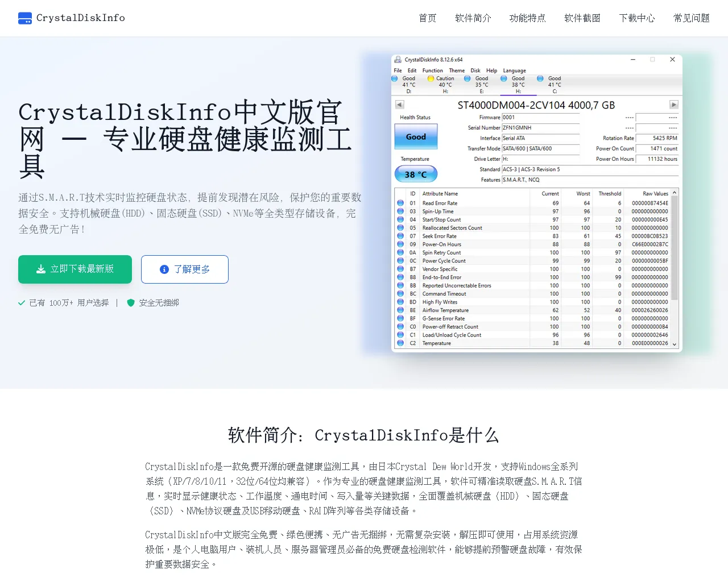Click the attribute list scrollbar down arrow
This screenshot has width=728, height=582.
pos(675,344)
